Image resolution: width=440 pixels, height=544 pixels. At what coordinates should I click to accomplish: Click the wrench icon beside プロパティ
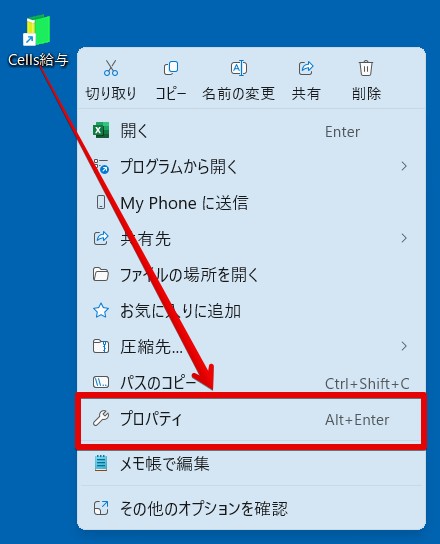pos(101,418)
